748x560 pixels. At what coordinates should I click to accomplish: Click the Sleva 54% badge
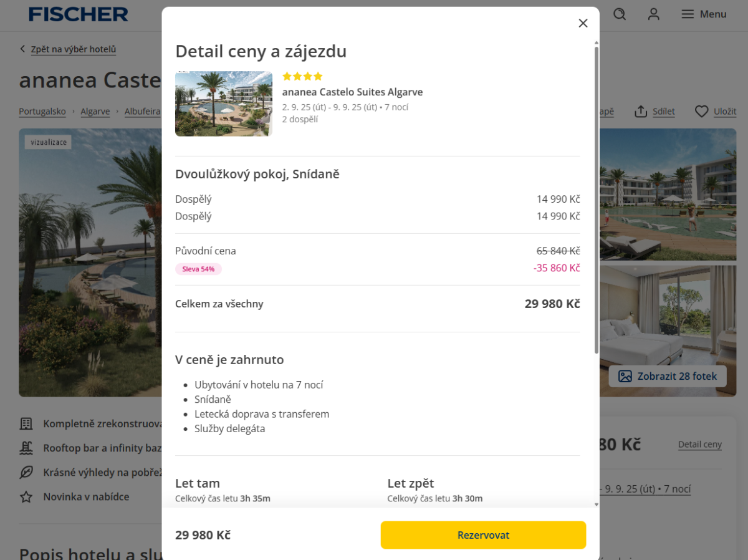tap(198, 269)
